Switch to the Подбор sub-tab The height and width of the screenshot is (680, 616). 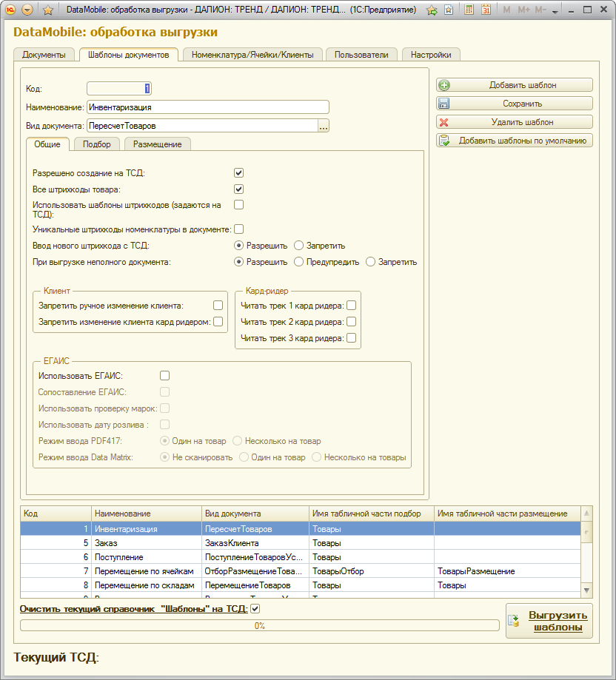click(97, 144)
